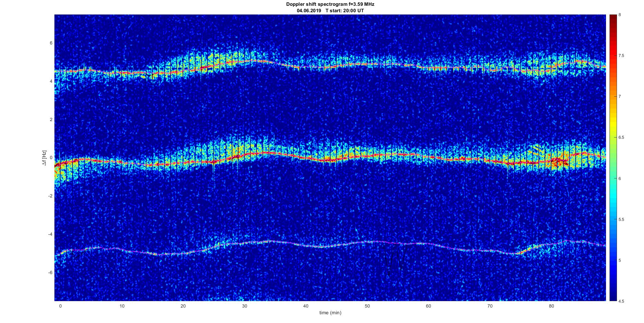Click the x-axis label 'time (min)'
Viewport: 644px width, 323px height.
pyautogui.click(x=330, y=313)
